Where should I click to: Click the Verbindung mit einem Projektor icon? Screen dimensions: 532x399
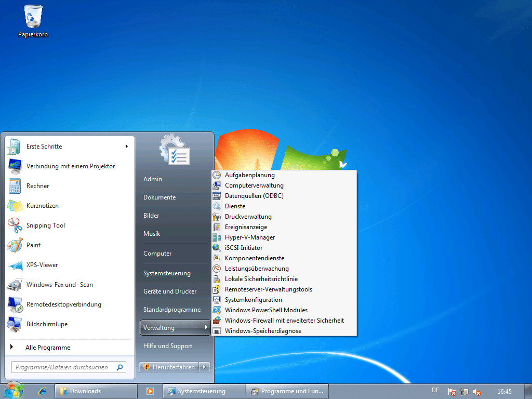pyautogui.click(x=14, y=166)
